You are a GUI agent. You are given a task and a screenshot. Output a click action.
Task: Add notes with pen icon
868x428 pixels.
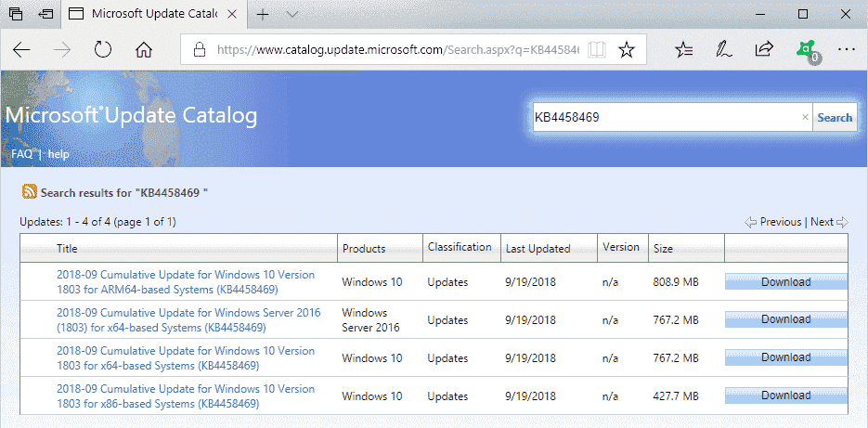pyautogui.click(x=723, y=50)
